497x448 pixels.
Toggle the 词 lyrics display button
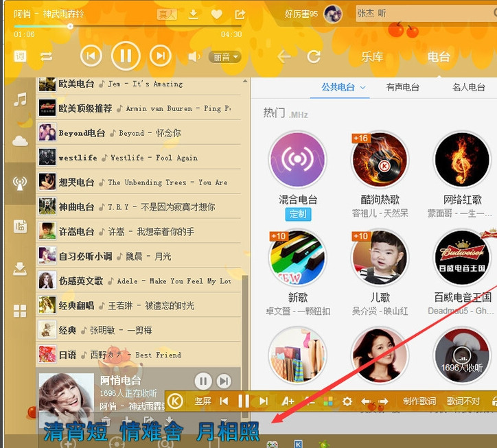point(21,56)
